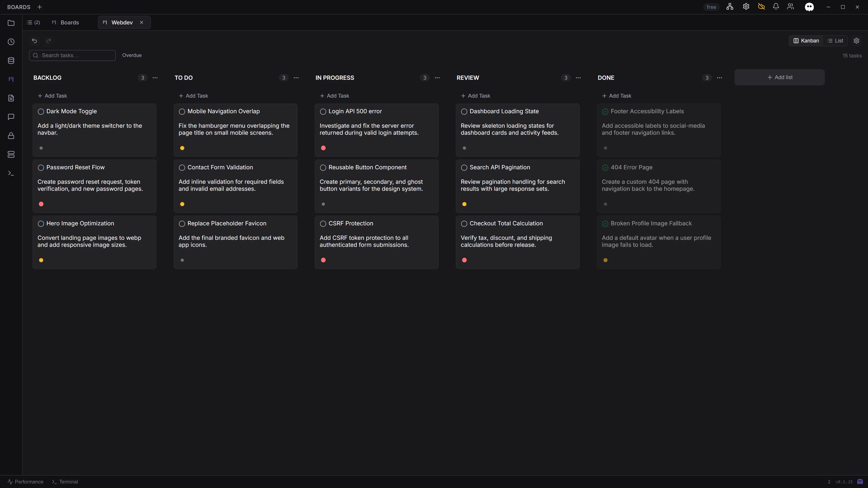Open the Search API Pagination card
This screenshot has width=868, height=488.
(x=518, y=186)
